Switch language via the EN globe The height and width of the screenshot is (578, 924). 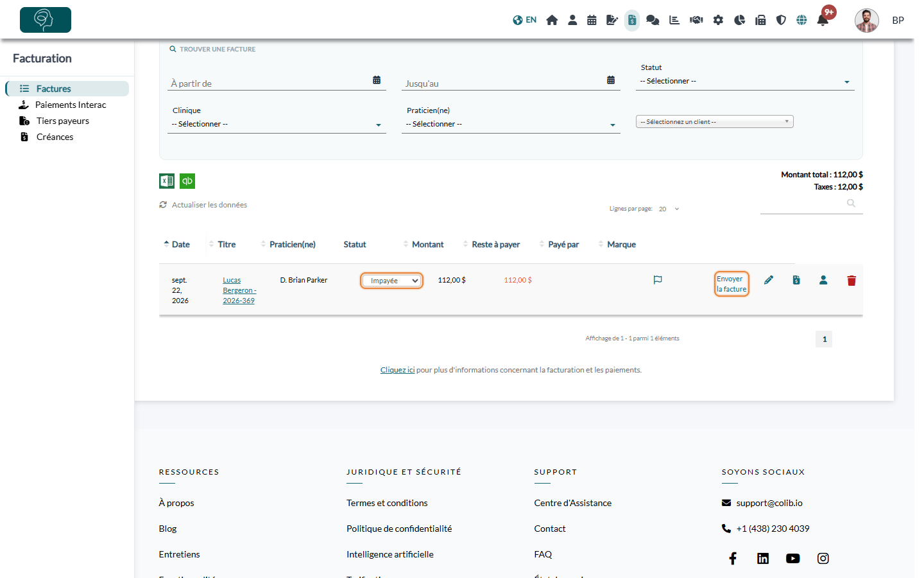524,20
